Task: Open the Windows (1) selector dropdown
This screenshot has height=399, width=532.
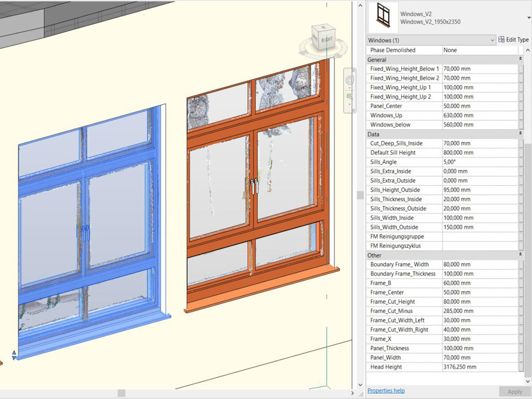Action: [x=492, y=40]
